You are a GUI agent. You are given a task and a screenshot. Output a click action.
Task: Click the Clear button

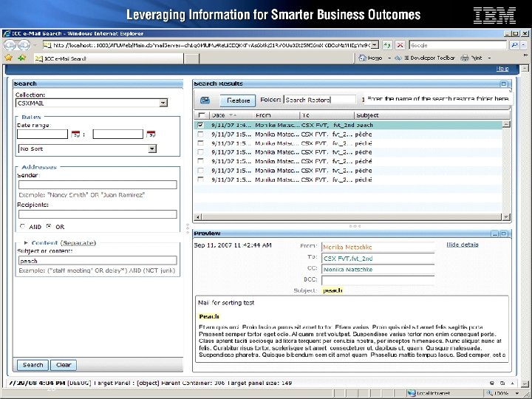pos(64,365)
